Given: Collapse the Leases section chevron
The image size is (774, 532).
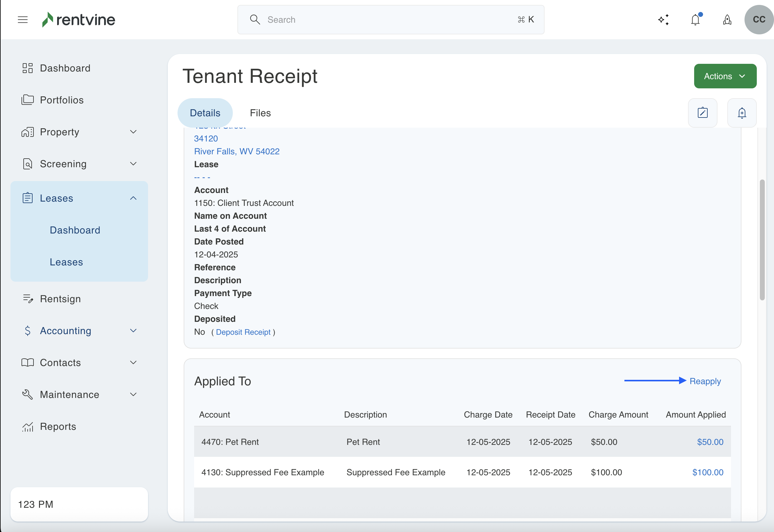Looking at the screenshot, I should [133, 198].
